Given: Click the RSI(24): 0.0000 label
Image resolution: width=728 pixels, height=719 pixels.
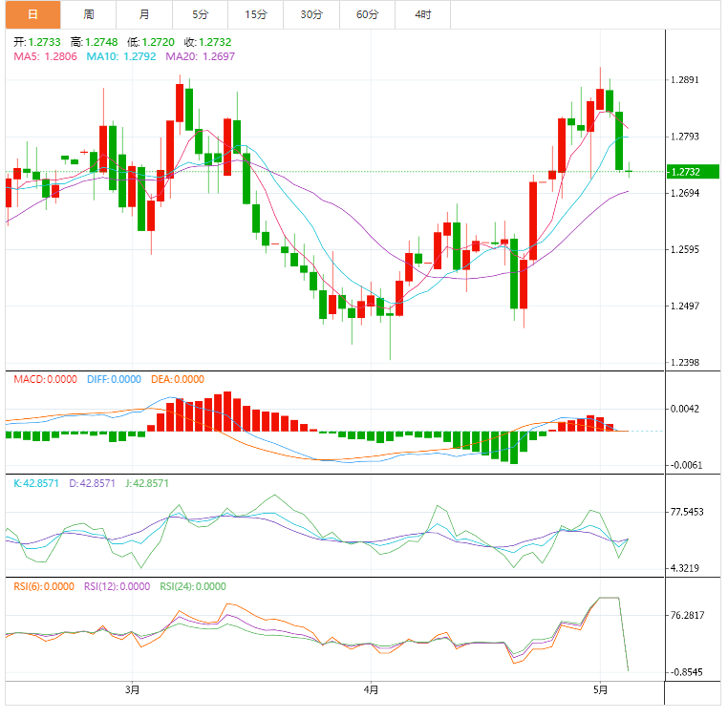Looking at the screenshot, I should point(193,586).
